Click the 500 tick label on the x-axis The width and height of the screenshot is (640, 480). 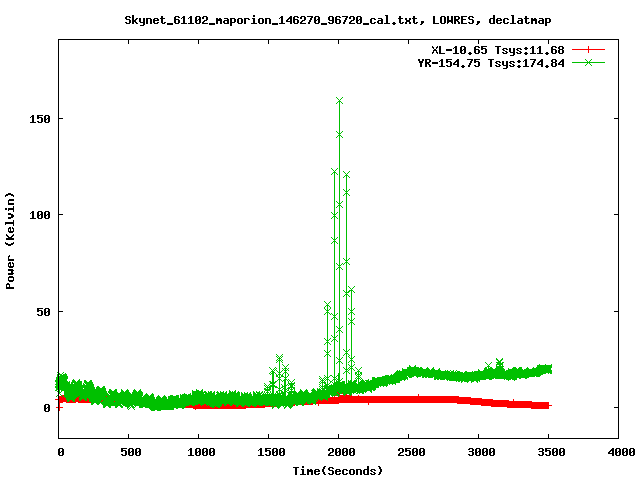[x=128, y=453]
